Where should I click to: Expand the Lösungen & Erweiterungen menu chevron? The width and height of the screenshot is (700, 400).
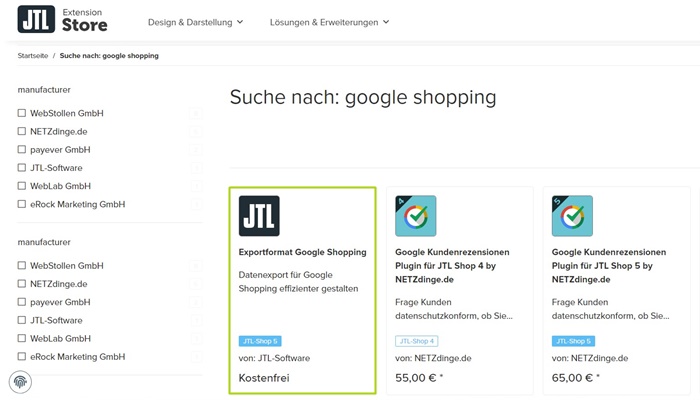click(386, 22)
